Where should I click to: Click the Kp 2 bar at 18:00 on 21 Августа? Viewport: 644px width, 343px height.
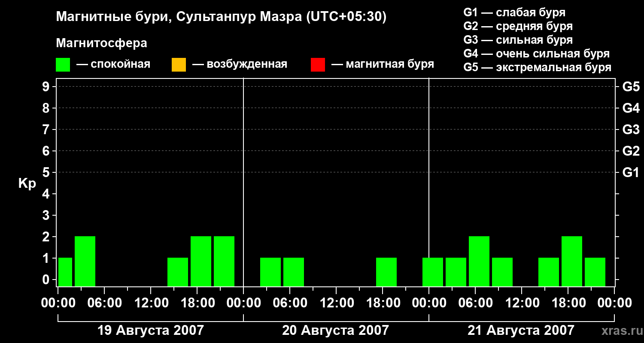coord(572,261)
